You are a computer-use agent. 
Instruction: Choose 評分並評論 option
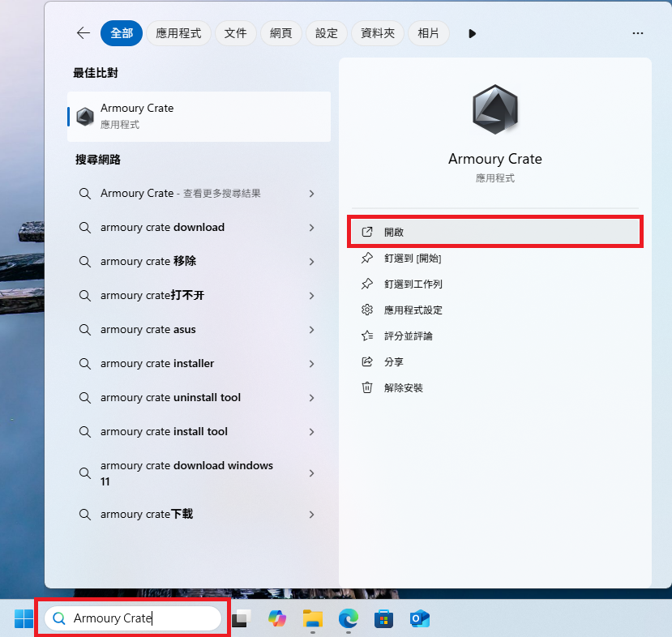[x=495, y=336]
